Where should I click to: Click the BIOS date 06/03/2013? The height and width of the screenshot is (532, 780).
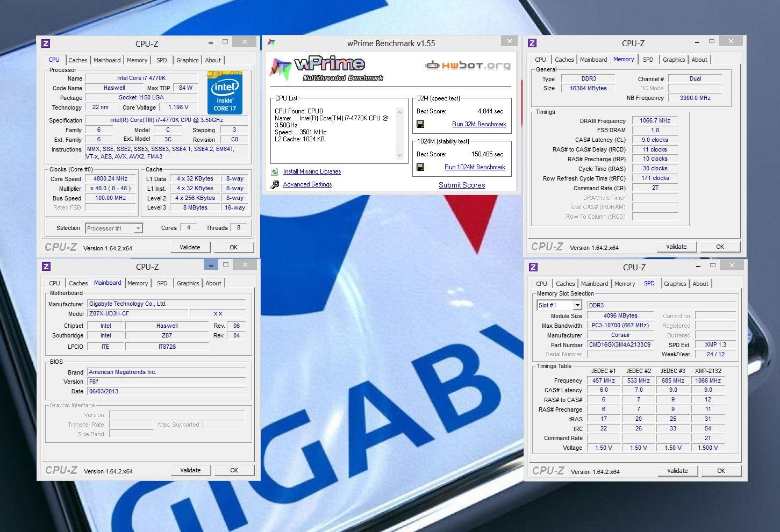pos(166,391)
